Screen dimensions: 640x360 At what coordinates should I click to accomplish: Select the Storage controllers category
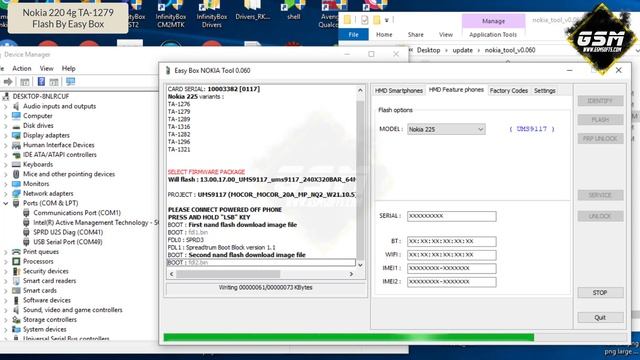[x=50, y=320]
